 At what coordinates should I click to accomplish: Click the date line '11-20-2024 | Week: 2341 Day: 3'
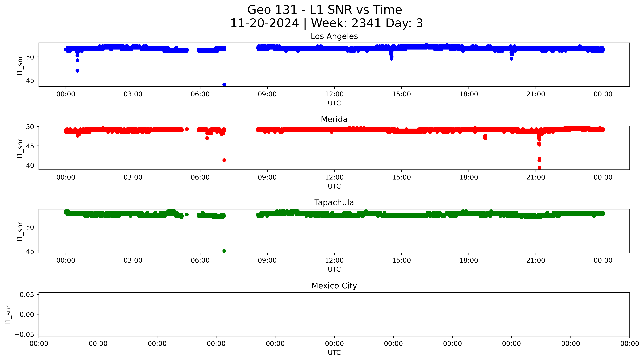click(x=326, y=23)
